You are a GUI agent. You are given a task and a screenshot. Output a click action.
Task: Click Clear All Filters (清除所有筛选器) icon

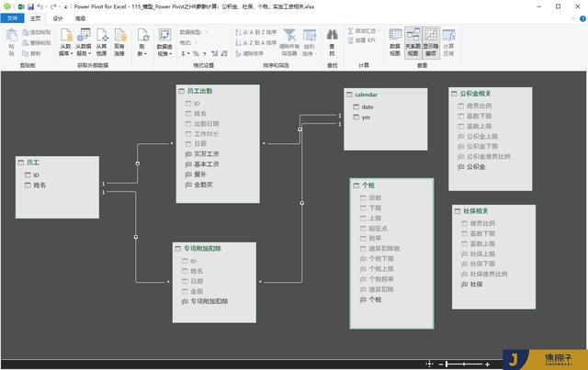click(289, 36)
